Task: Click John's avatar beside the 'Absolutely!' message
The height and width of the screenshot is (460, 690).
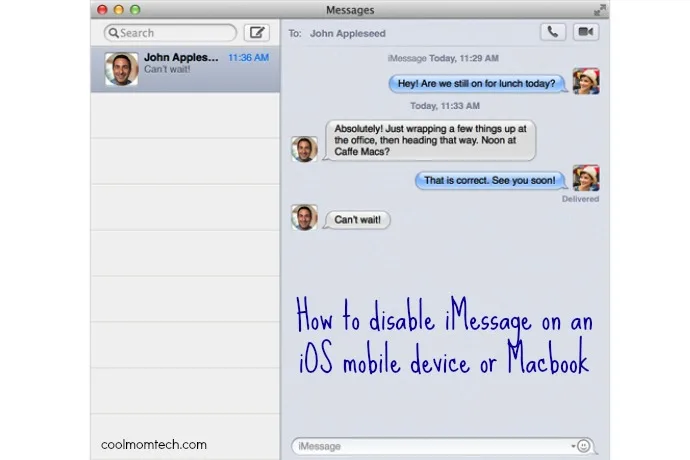Action: [304, 149]
